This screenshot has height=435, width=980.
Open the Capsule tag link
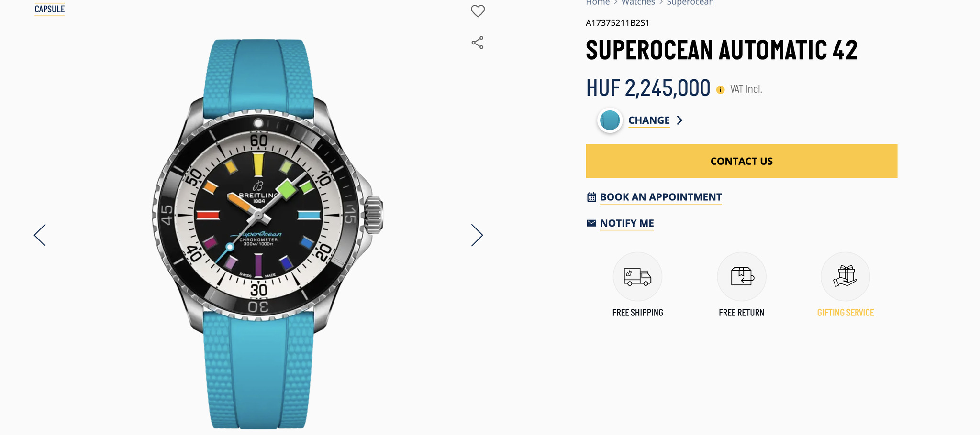49,9
